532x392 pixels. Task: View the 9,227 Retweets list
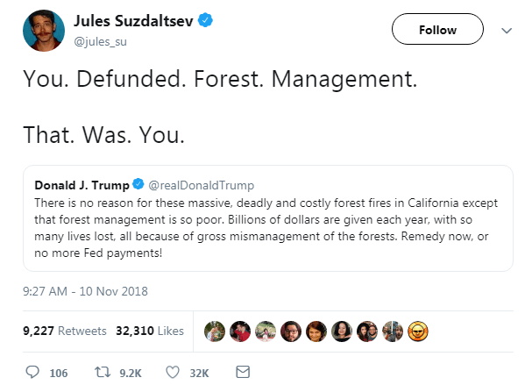pos(65,331)
